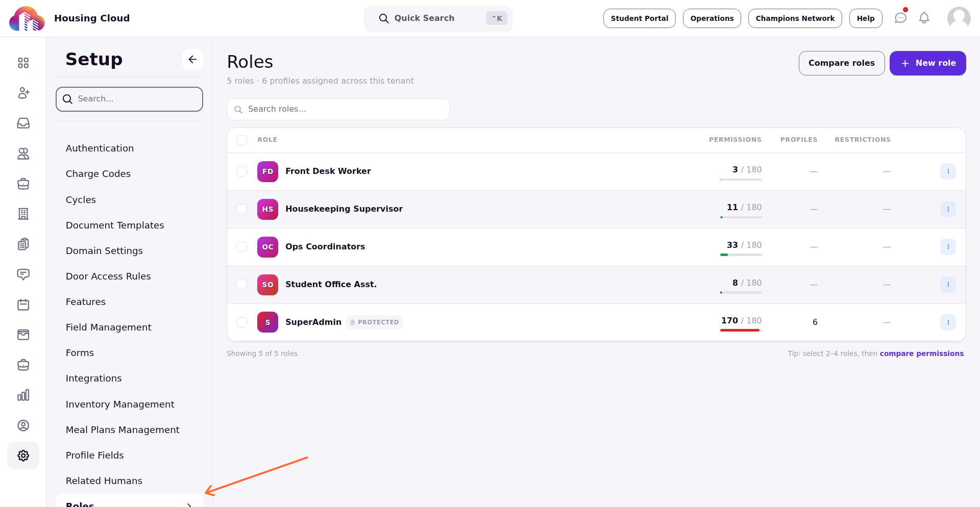Open the user circle icon in sidebar

(x=23, y=425)
